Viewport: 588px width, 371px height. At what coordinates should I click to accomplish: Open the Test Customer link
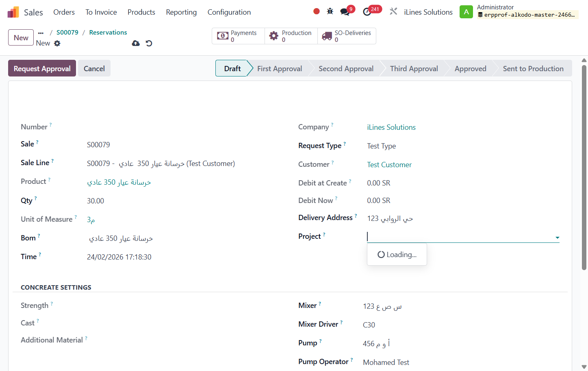pyautogui.click(x=389, y=165)
